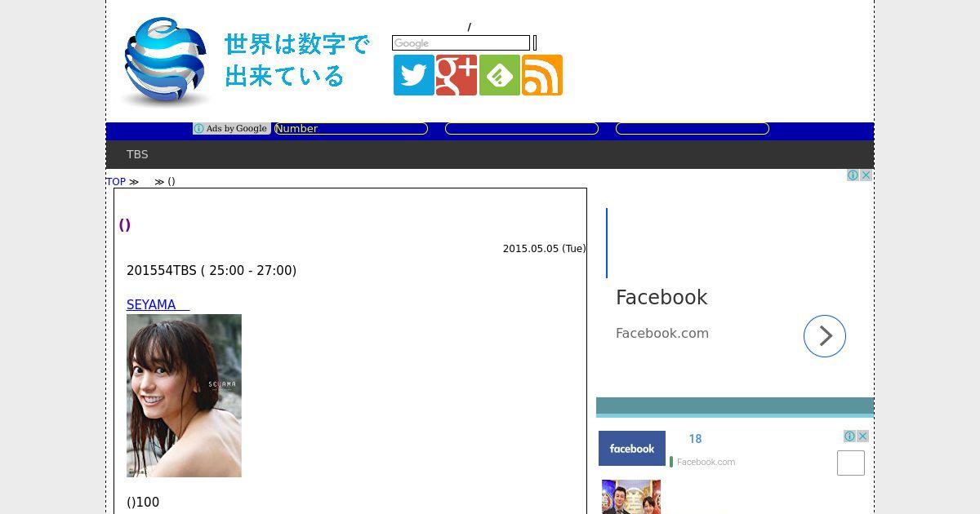Select the Number ad link pill
The width and height of the screenshot is (980, 514).
[351, 129]
